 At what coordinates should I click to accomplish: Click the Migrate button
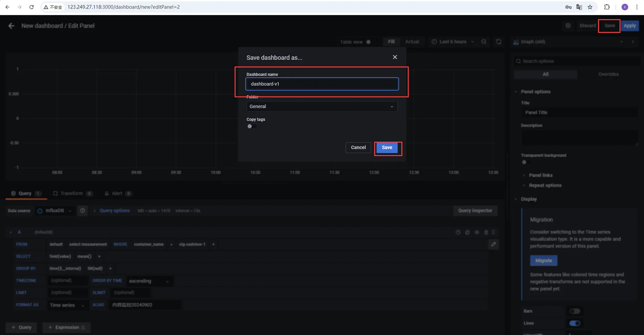(544, 260)
